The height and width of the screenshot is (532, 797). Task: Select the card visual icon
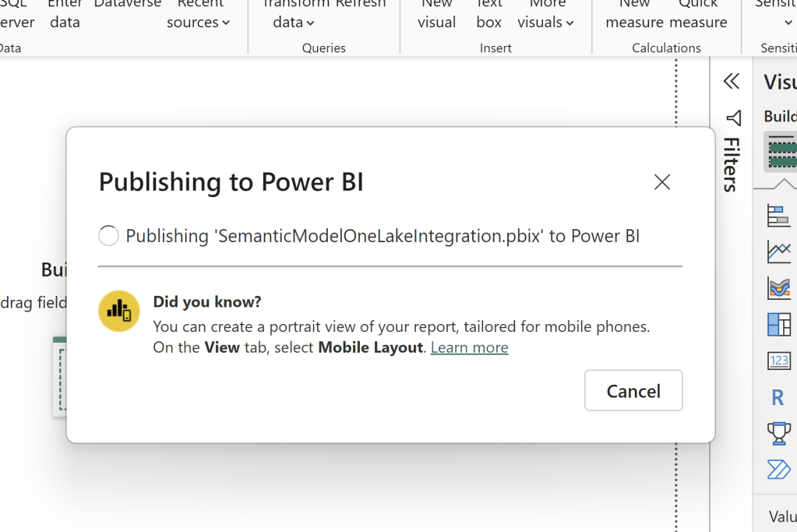pyautogui.click(x=778, y=360)
